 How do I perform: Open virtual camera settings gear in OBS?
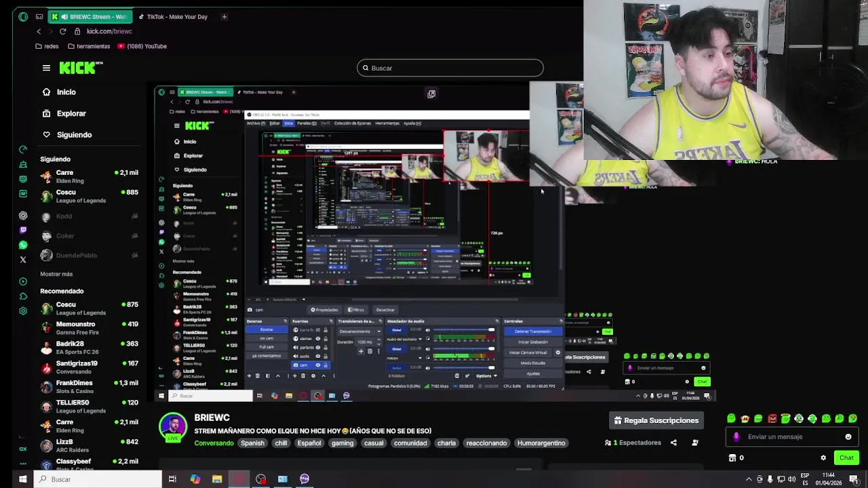coord(558,352)
